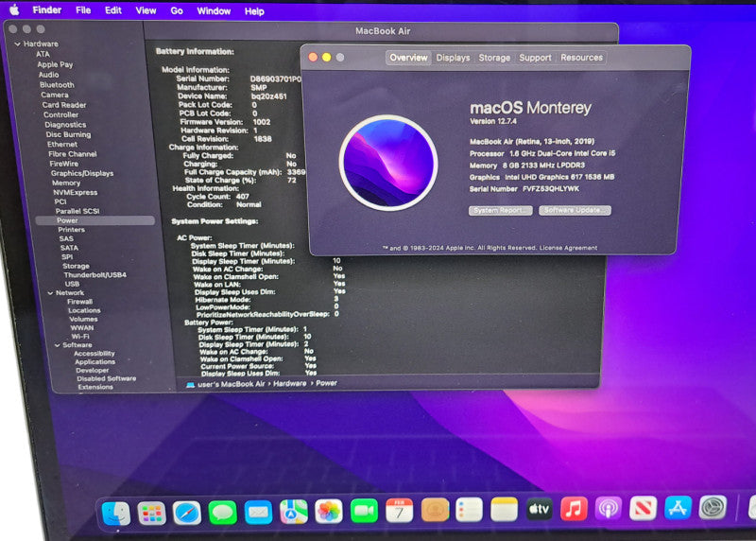This screenshot has height=541, width=756.
Task: Open Messages in the Dock
Action: 222,513
